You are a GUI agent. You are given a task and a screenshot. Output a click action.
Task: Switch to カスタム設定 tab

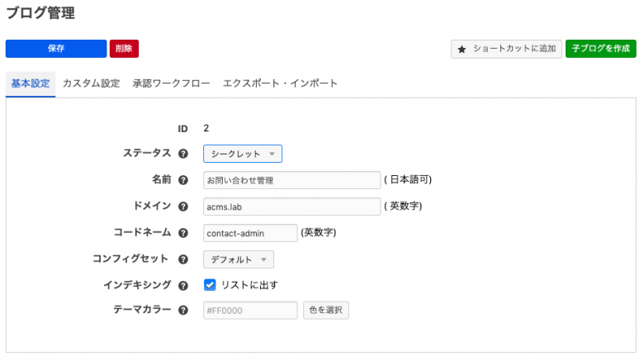(x=91, y=83)
